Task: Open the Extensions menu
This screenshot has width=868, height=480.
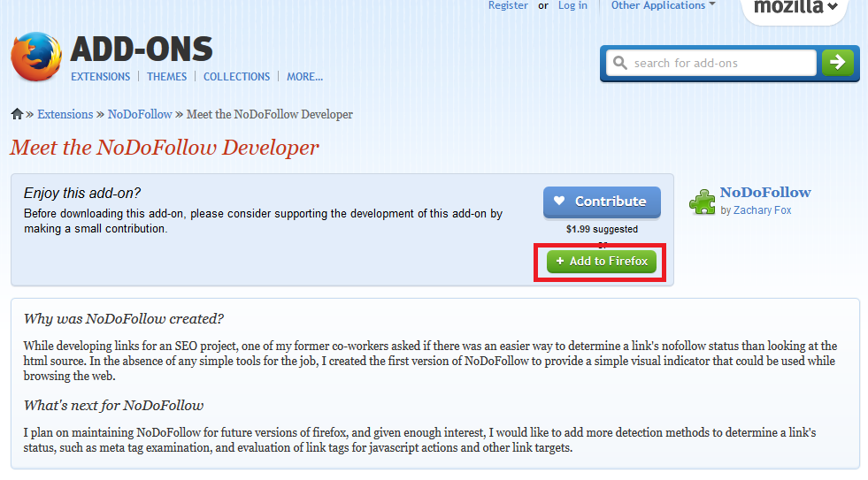Action: (x=100, y=77)
